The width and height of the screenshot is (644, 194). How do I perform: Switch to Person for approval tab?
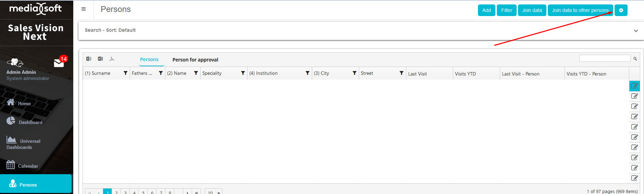click(x=195, y=60)
